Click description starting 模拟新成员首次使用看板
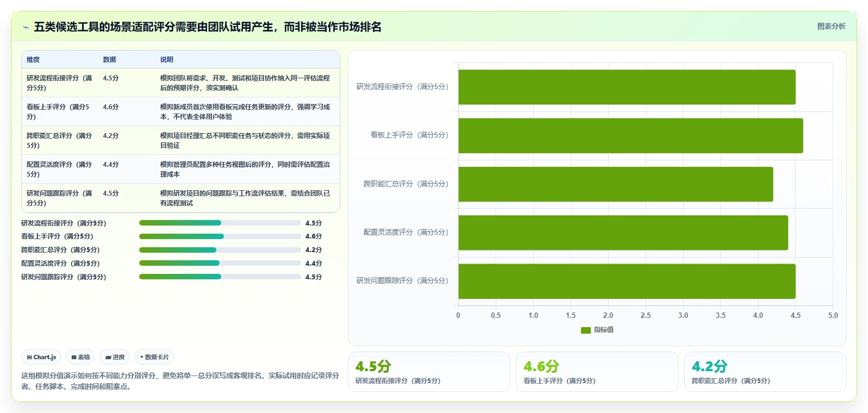The width and height of the screenshot is (868, 413). point(245,112)
